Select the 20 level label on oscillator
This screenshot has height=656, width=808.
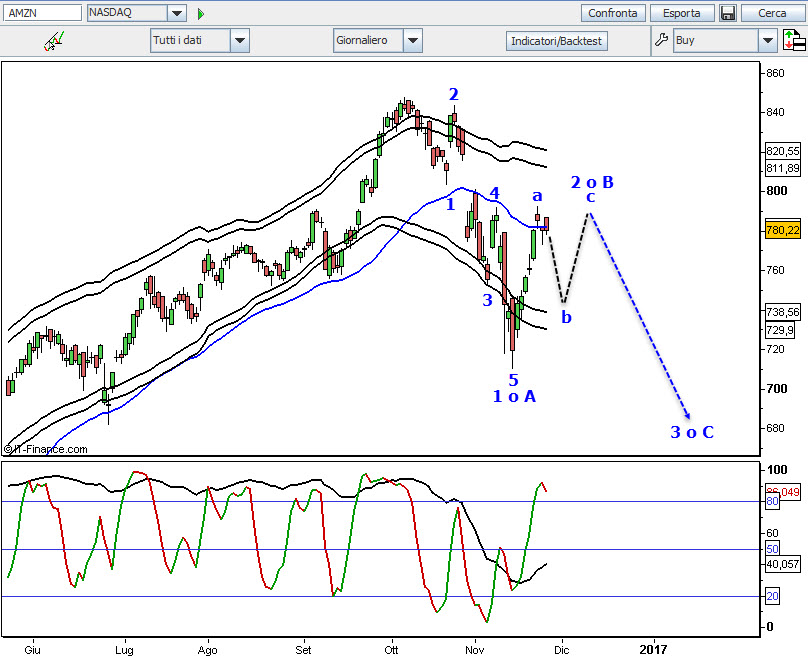(772, 596)
